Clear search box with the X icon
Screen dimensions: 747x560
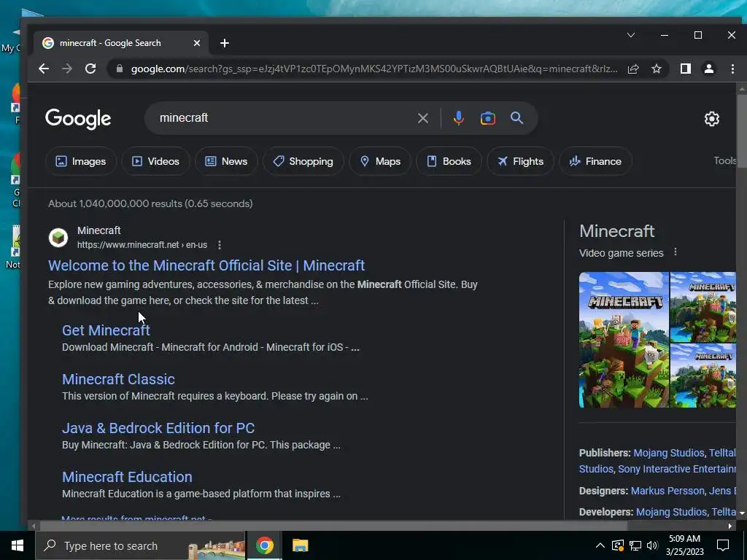coord(422,118)
